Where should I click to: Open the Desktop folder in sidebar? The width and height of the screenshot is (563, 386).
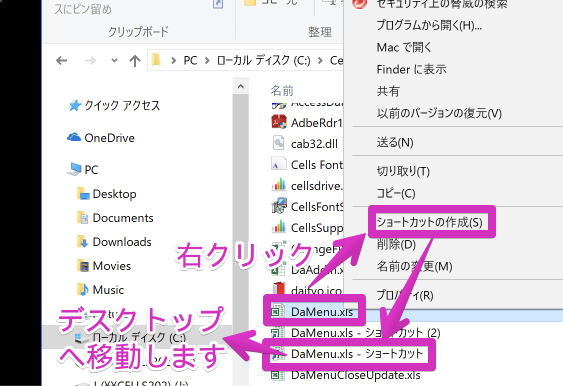115,194
